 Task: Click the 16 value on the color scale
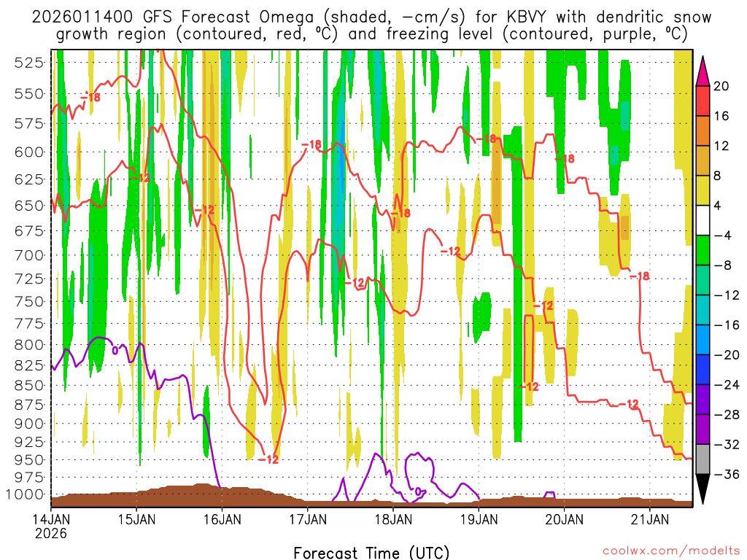coord(721,116)
